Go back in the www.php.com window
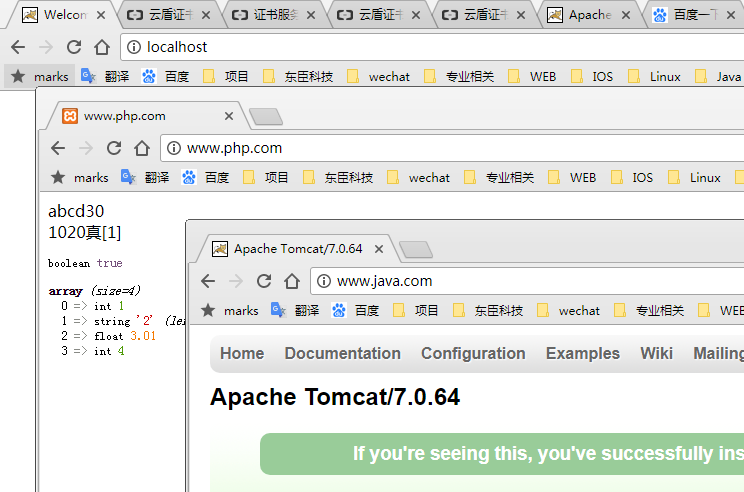Viewport: 744px width, 492px height. coord(58,148)
